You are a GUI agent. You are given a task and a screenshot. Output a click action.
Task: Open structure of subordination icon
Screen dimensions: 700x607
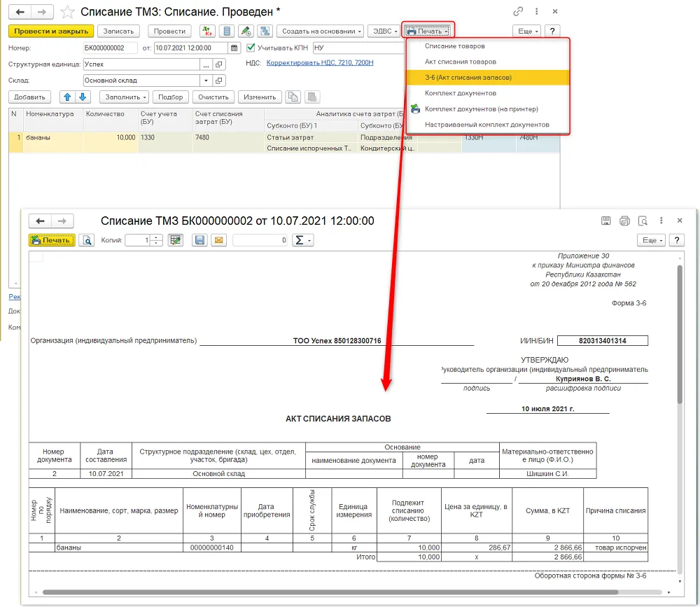(x=265, y=32)
